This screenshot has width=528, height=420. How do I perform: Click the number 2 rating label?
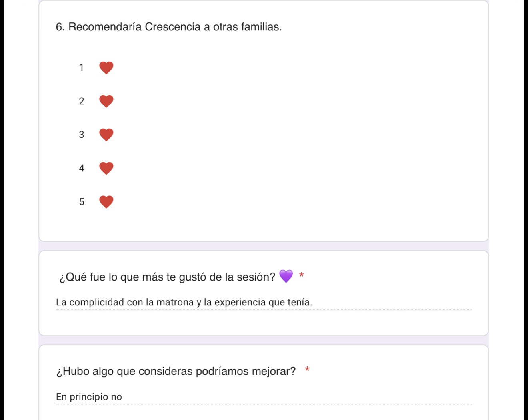pos(82,101)
